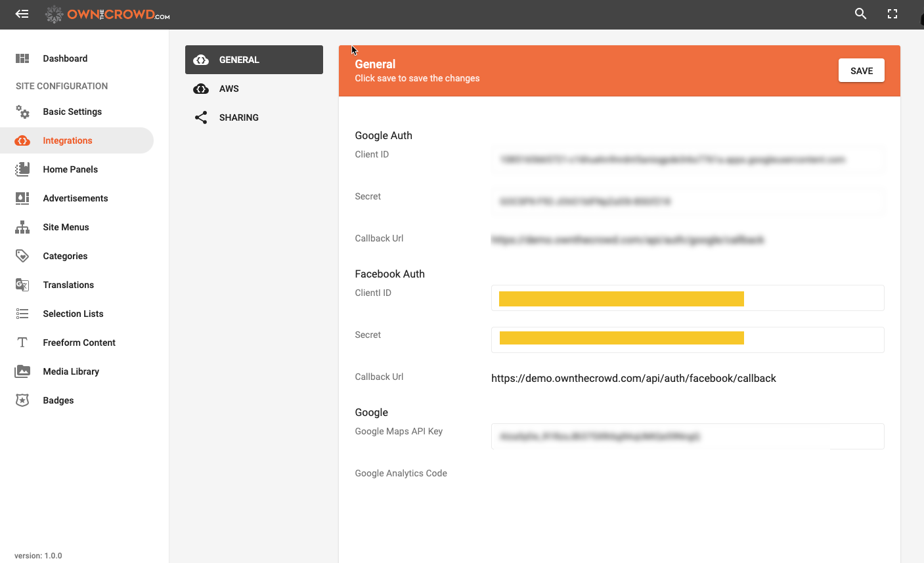
Task: Open Dashboard from the sidebar icon
Action: [x=22, y=58]
